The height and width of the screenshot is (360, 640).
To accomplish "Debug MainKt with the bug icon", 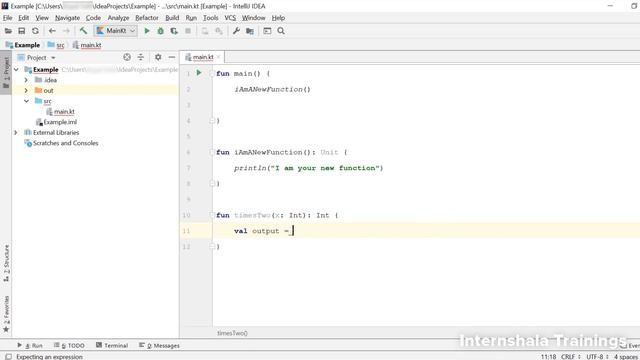I will point(160,31).
